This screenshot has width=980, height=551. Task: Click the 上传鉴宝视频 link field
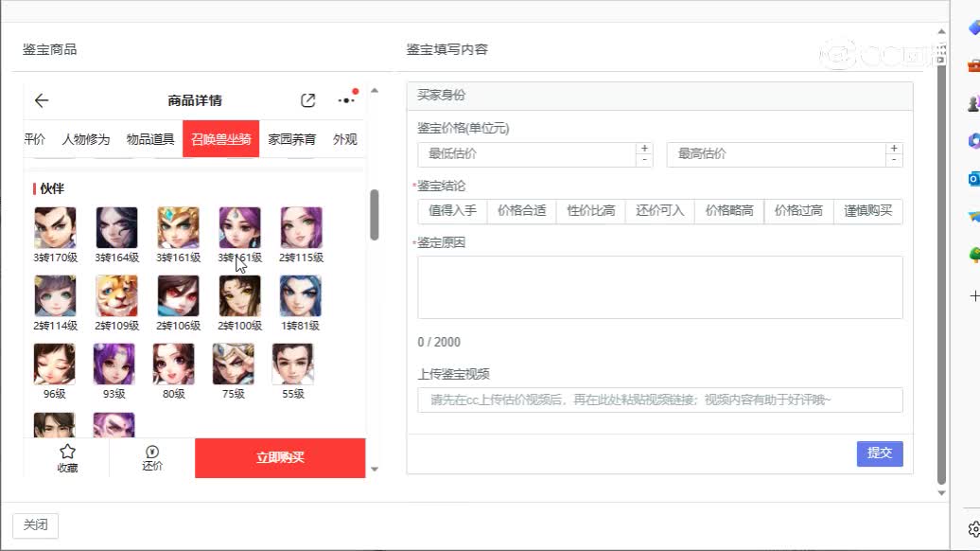660,400
